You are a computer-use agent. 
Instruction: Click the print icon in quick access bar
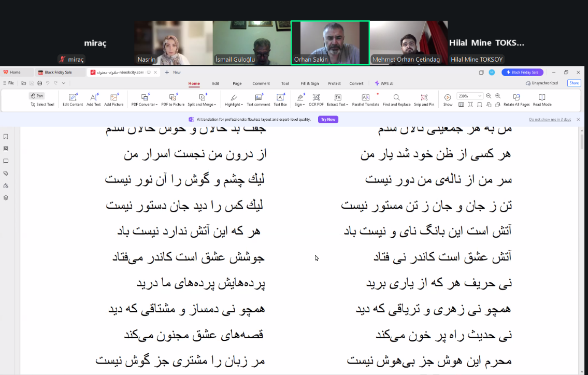40,83
